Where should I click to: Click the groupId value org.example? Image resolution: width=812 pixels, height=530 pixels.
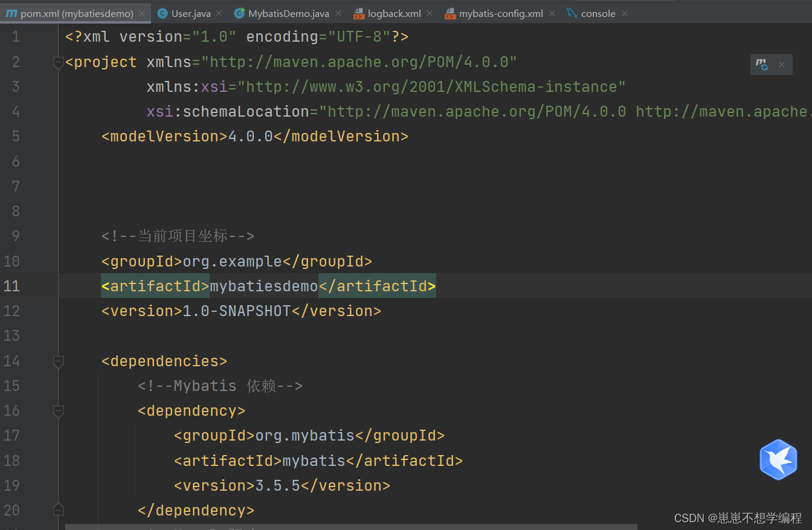[233, 261]
